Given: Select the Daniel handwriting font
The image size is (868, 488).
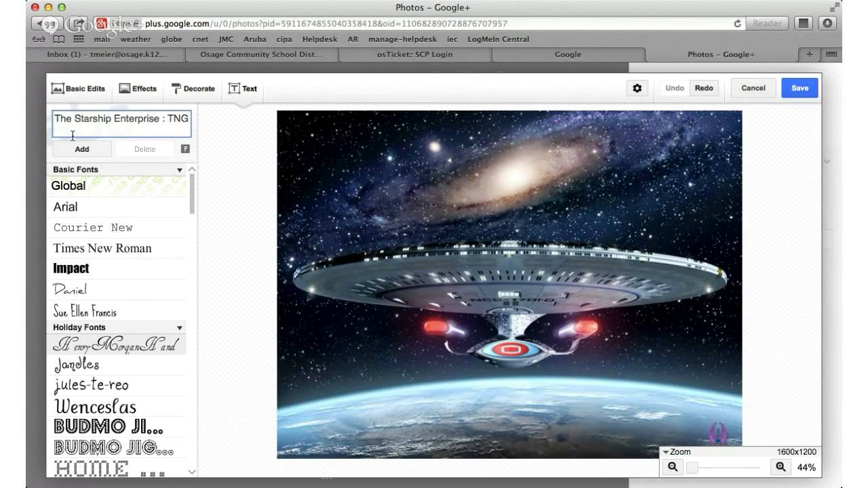Looking at the screenshot, I should pyautogui.click(x=117, y=289).
